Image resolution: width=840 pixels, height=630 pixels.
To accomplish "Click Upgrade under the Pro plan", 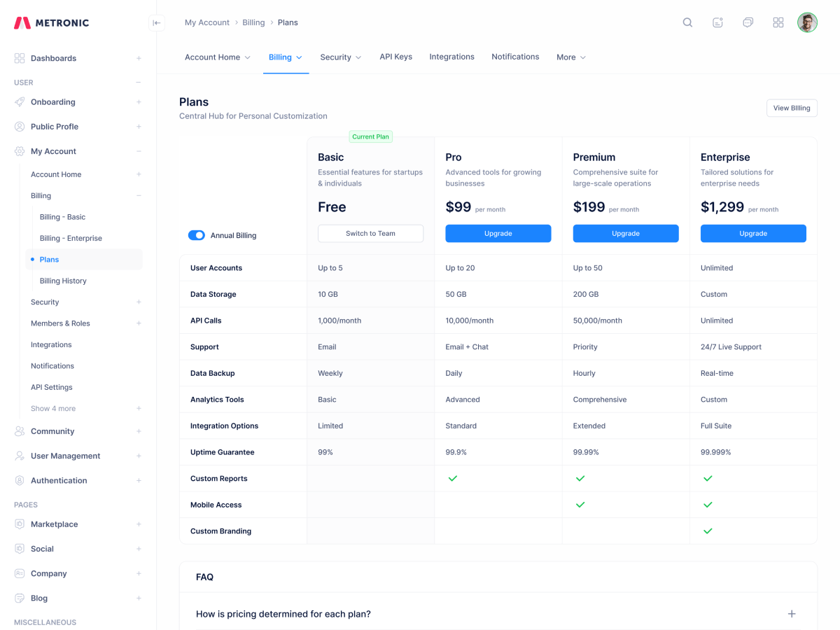I will click(498, 234).
